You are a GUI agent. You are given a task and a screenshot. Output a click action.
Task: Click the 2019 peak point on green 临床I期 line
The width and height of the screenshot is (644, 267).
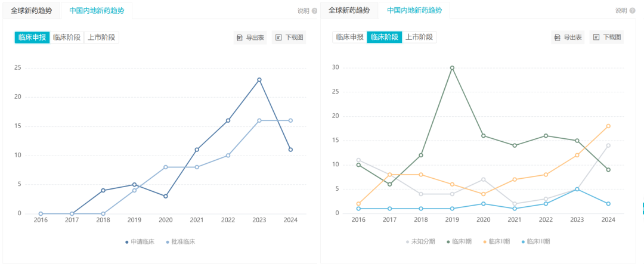(452, 68)
